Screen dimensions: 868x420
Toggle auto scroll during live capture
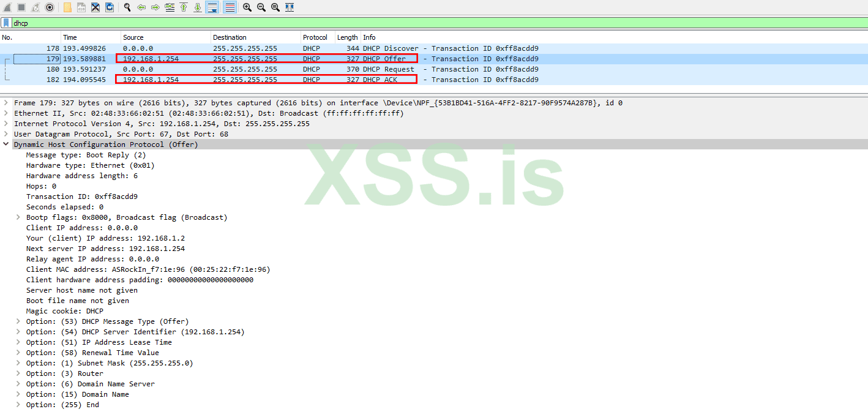212,7
